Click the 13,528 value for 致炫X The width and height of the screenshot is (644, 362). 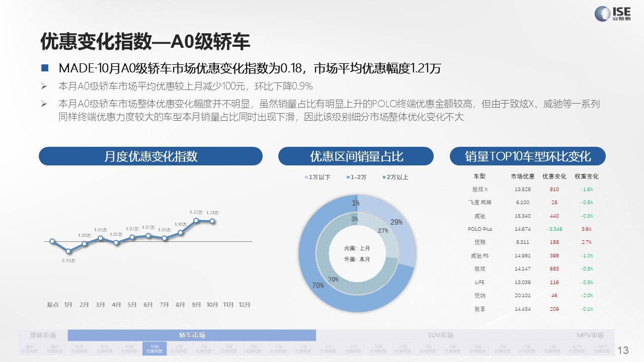point(523,190)
